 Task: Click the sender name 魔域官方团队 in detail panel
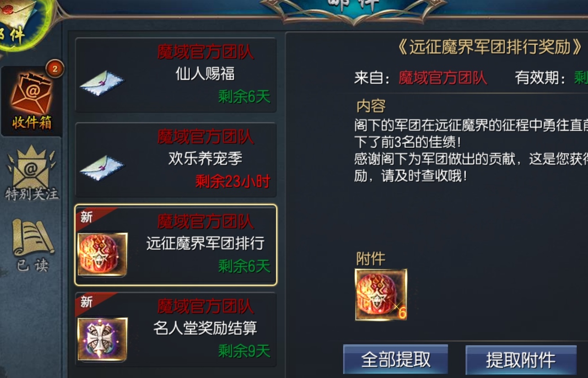443,78
